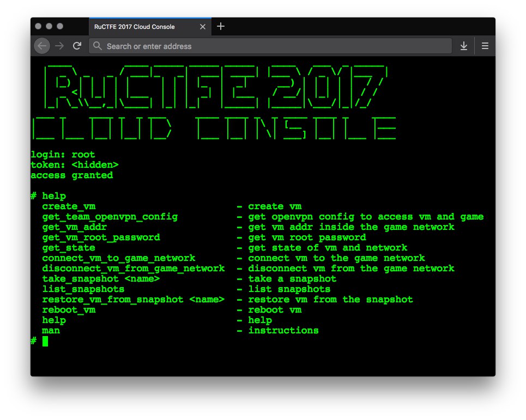Click the list_snapshots command text
526x420 pixels.
click(x=83, y=289)
